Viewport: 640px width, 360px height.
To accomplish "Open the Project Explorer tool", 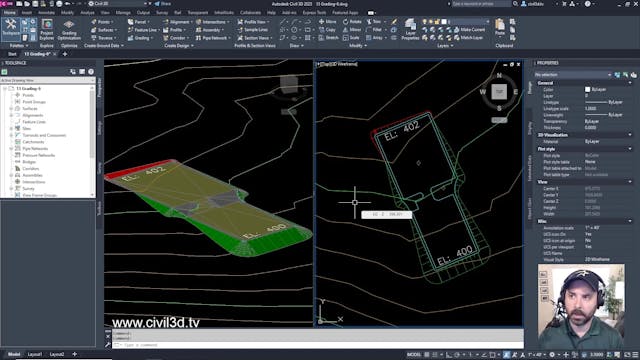I will coord(47,29).
